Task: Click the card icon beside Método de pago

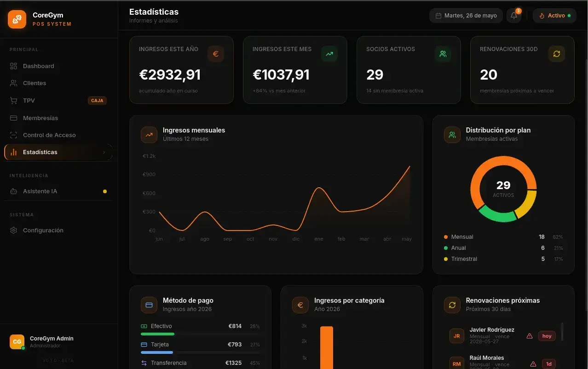Action: (x=149, y=305)
